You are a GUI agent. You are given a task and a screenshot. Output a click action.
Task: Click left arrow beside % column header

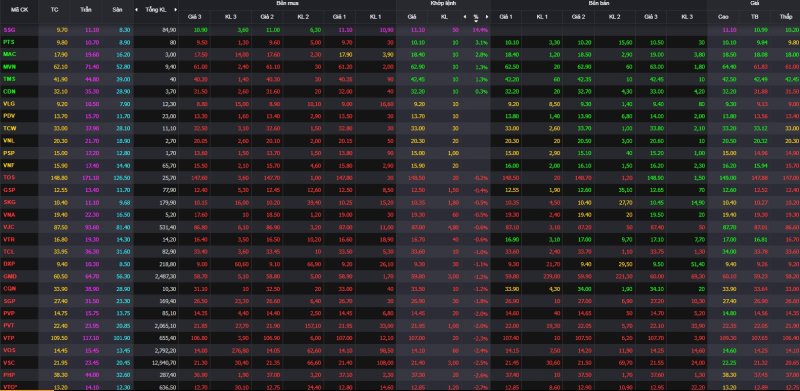click(x=464, y=17)
